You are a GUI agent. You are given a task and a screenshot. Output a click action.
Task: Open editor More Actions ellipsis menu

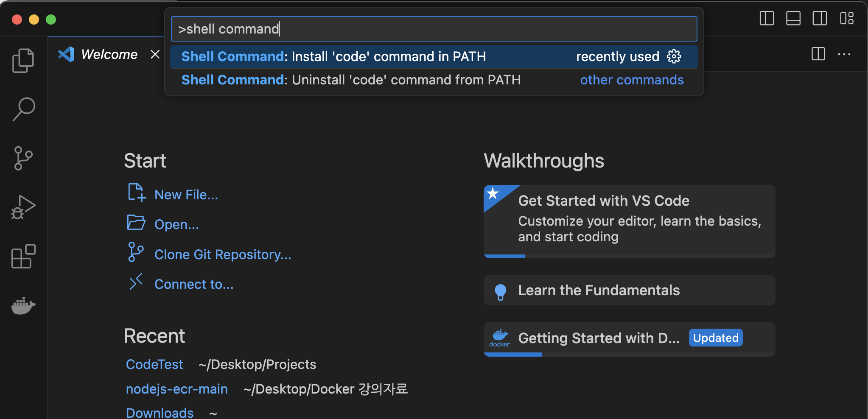click(x=844, y=54)
